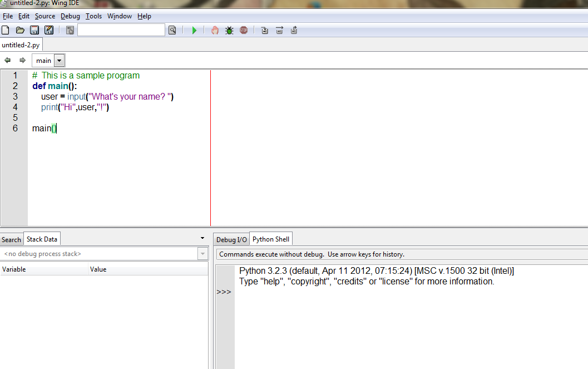Open the main scope dropdown

(60, 60)
